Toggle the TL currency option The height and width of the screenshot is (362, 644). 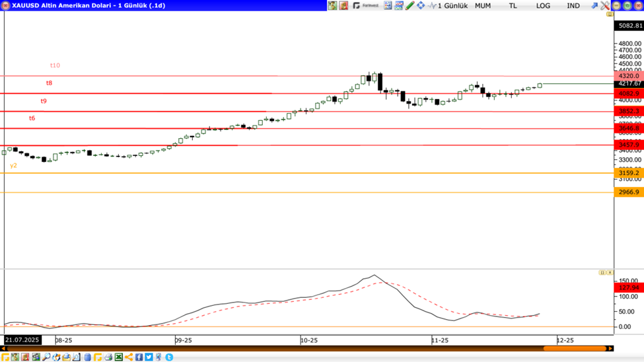pyautogui.click(x=513, y=5)
